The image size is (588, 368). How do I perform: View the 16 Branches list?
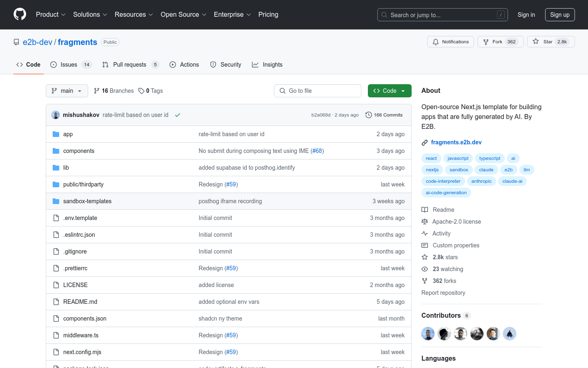tap(114, 91)
